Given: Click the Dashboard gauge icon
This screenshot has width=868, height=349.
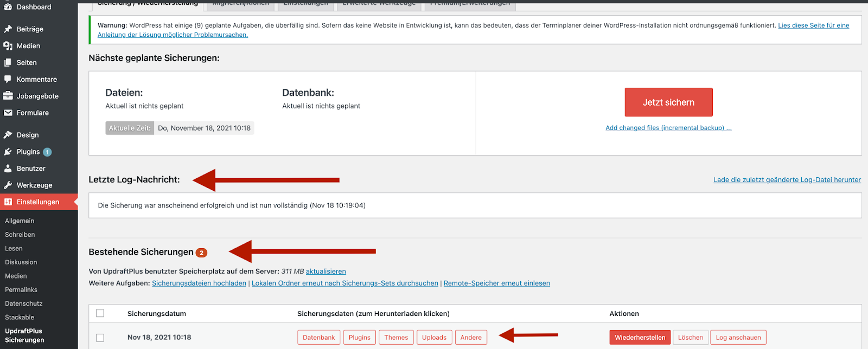Looking at the screenshot, I should (8, 7).
